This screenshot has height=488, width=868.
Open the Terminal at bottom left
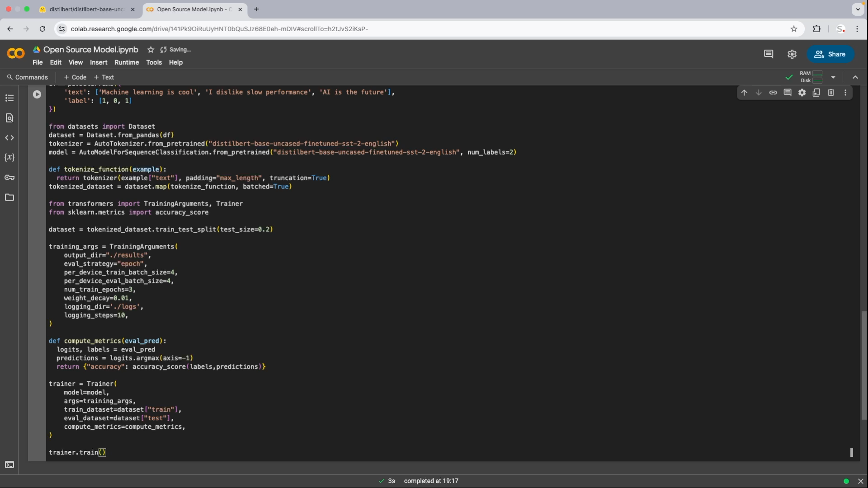tap(9, 465)
